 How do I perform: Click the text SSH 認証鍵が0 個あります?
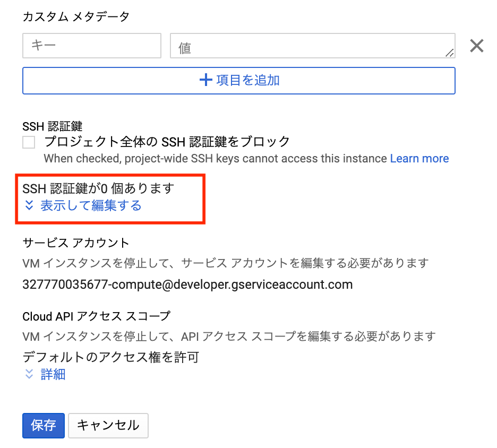click(x=98, y=188)
